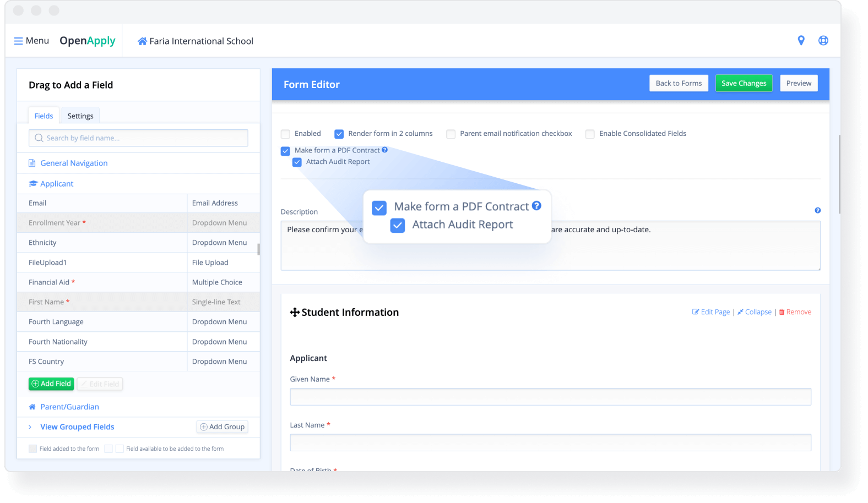
Task: Enable the Enabled checkbox
Action: (285, 134)
